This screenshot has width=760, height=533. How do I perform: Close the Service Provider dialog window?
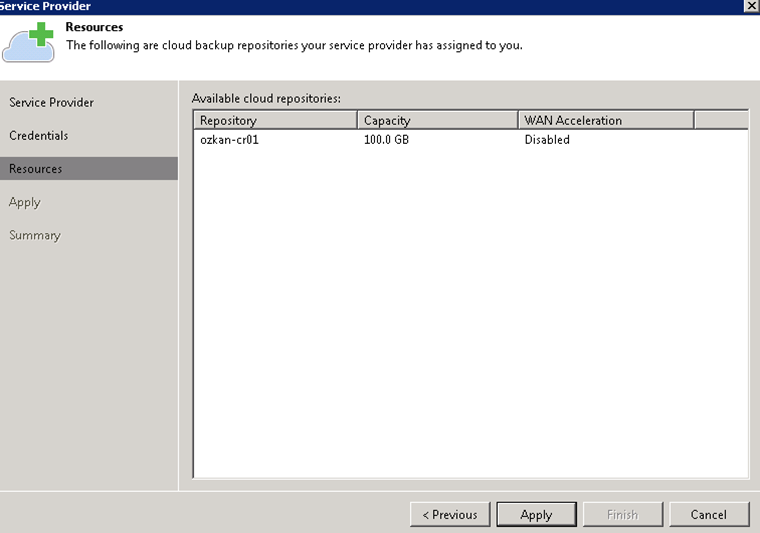(x=752, y=6)
